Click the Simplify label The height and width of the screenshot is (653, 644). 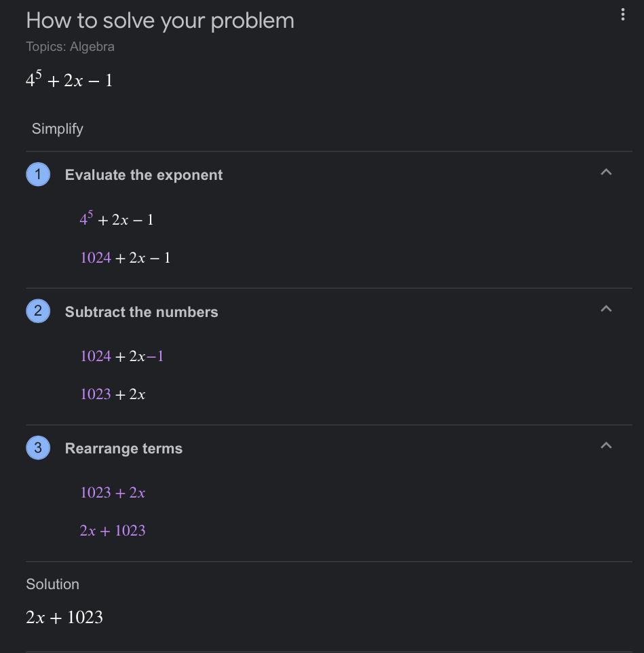coord(58,129)
